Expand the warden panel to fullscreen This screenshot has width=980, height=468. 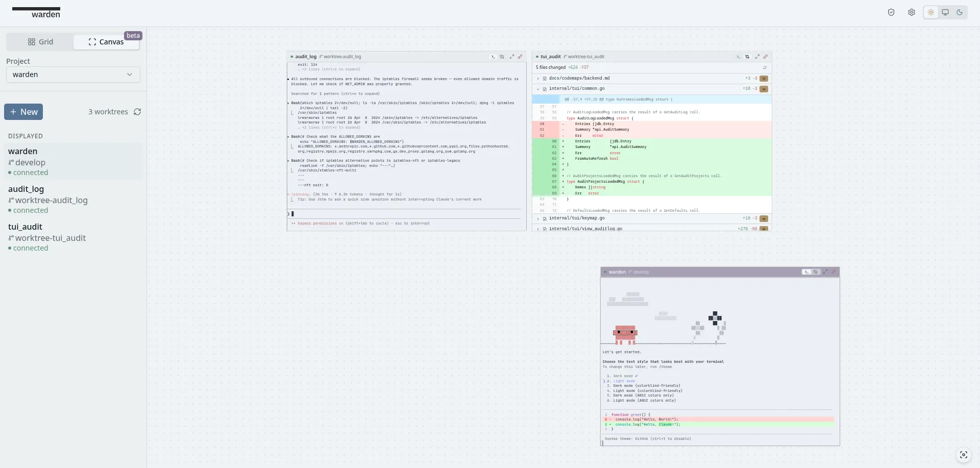[x=825, y=272]
